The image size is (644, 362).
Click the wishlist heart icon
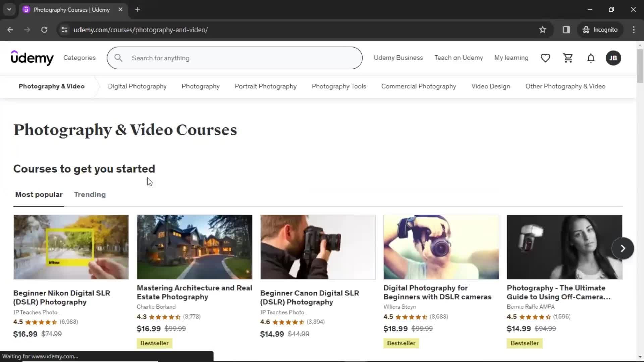point(545,58)
